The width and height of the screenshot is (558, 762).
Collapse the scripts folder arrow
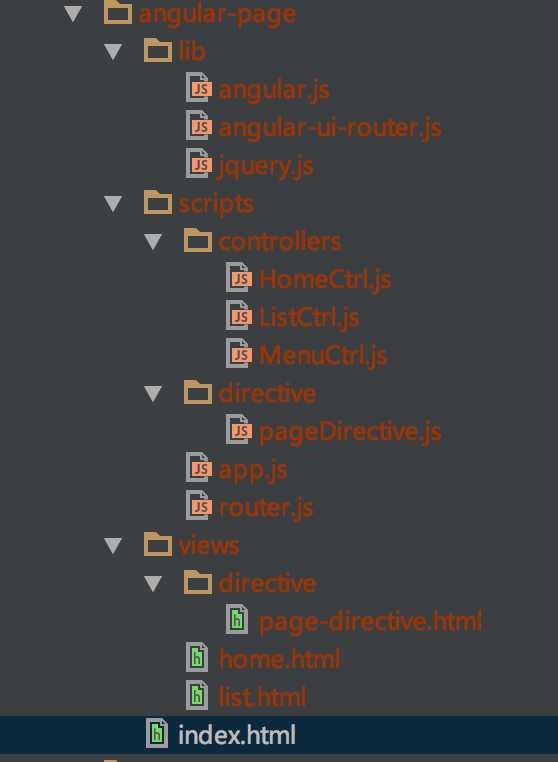[x=113, y=204]
